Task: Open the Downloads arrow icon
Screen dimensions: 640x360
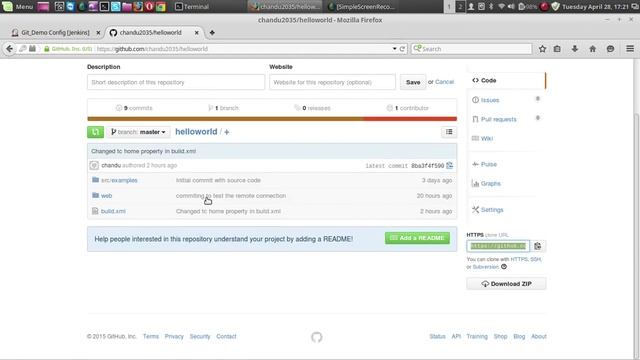Action: coord(575,49)
